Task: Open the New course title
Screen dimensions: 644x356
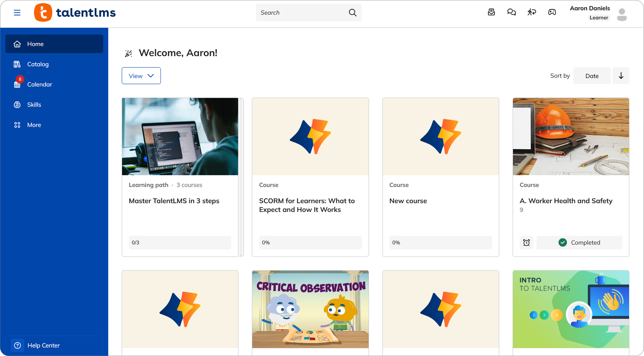Action: coord(408,201)
